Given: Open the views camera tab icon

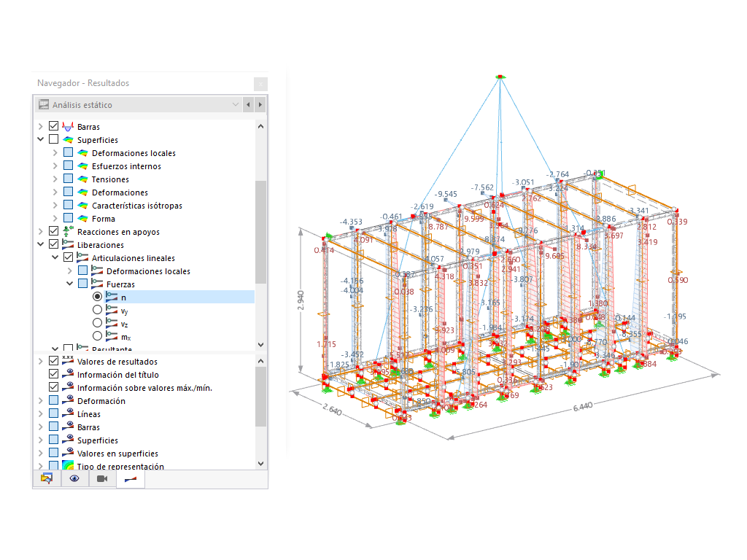Looking at the screenshot, I should (x=102, y=478).
